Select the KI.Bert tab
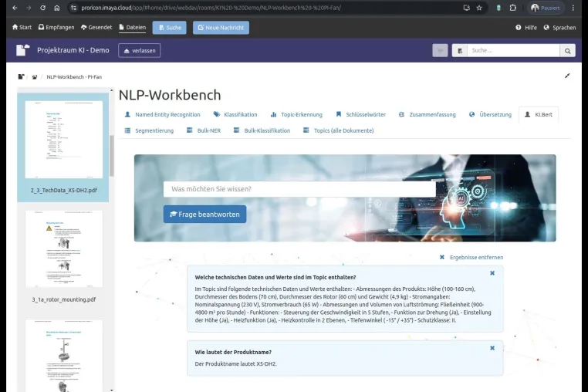This screenshot has width=588, height=392. [x=539, y=114]
